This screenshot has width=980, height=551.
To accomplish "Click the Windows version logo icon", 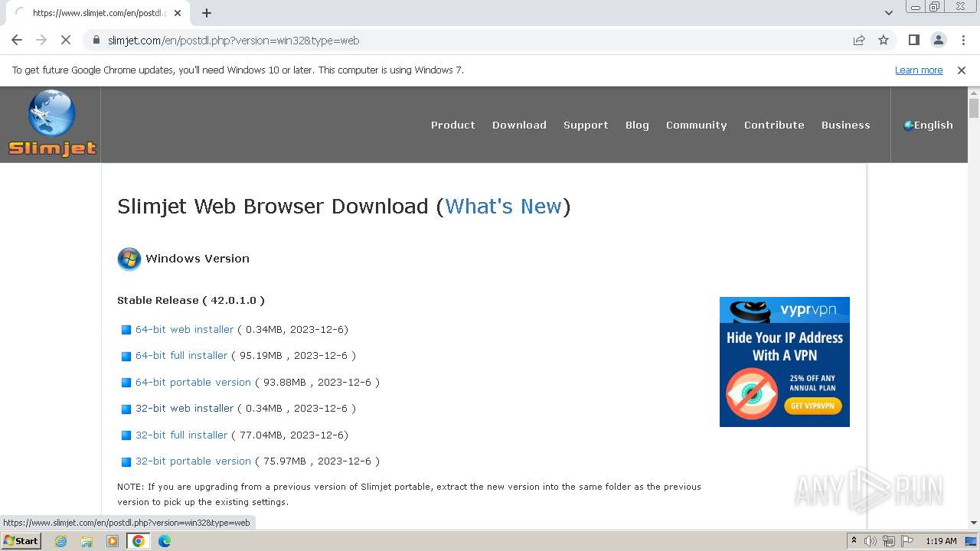I will pos(129,259).
